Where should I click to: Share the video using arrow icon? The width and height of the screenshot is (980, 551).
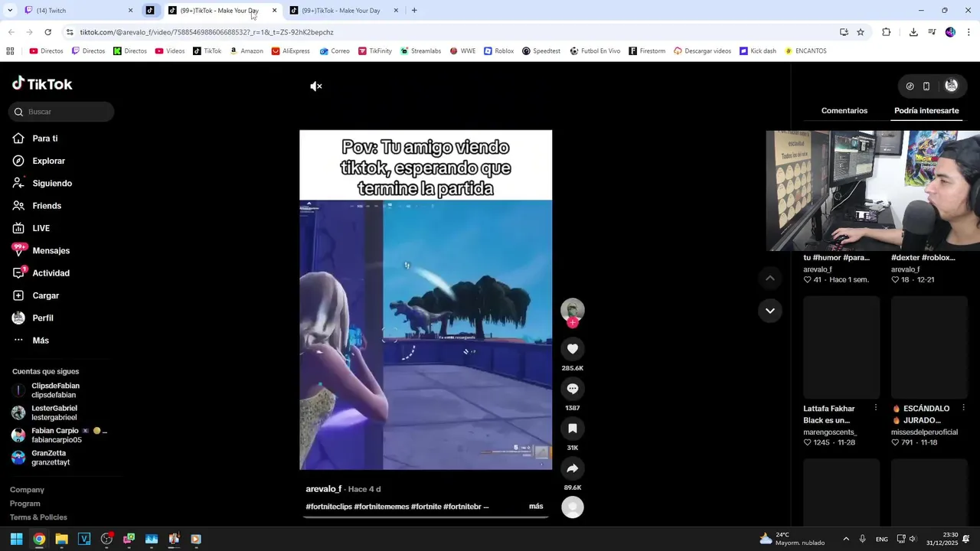pyautogui.click(x=573, y=468)
